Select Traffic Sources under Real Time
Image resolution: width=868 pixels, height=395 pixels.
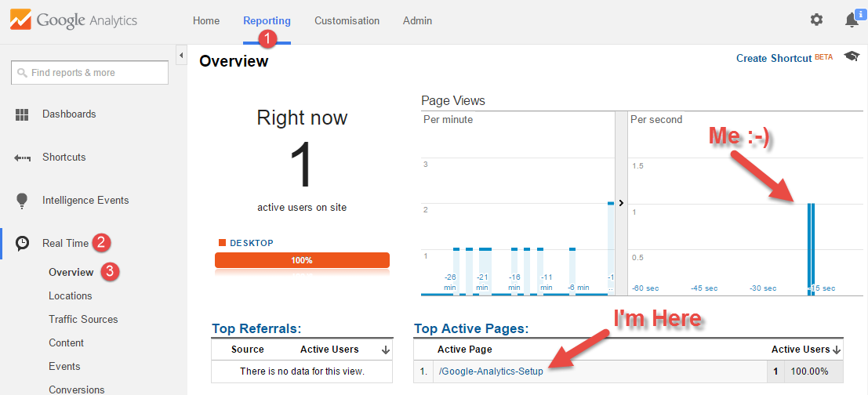83,319
